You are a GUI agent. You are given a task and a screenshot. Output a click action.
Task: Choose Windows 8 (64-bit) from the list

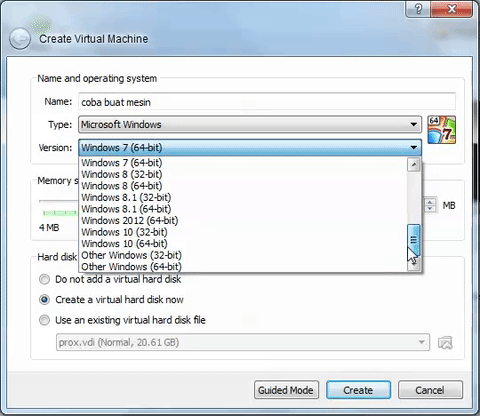(x=243, y=186)
